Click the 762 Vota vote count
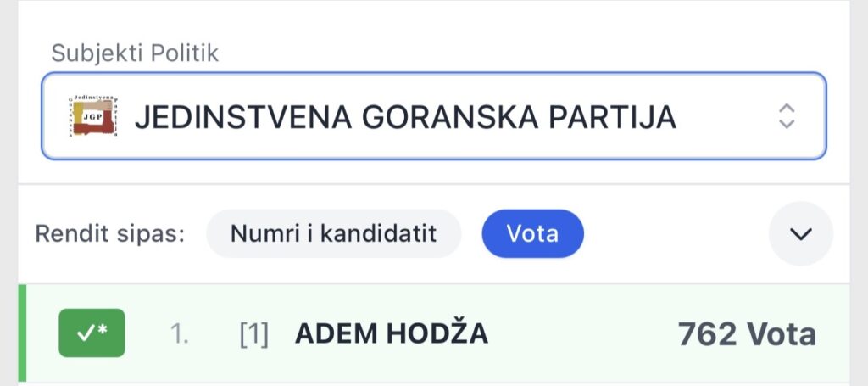Image resolution: width=868 pixels, height=386 pixels. point(746,334)
